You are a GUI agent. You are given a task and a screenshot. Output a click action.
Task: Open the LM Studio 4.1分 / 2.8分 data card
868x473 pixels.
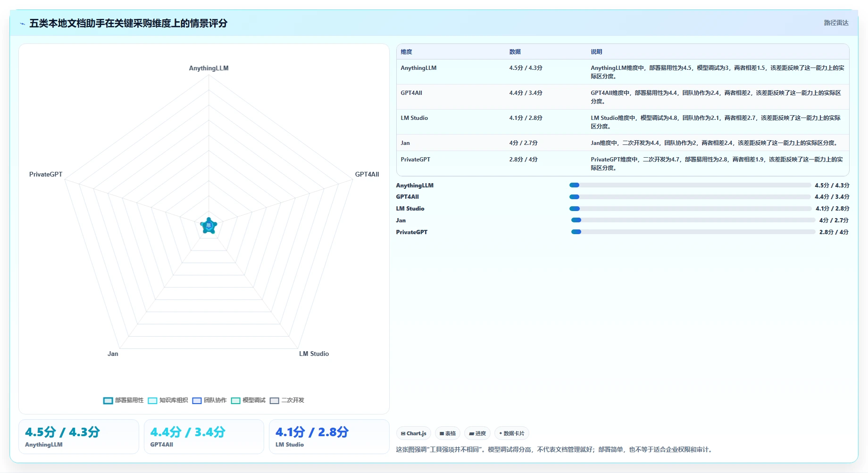click(x=329, y=437)
